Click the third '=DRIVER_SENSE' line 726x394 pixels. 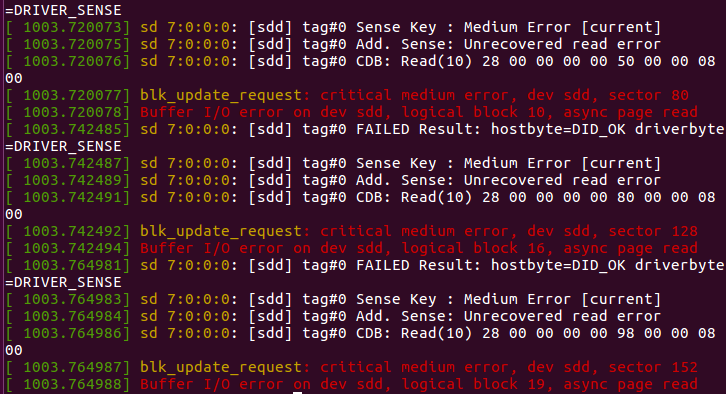click(x=63, y=283)
